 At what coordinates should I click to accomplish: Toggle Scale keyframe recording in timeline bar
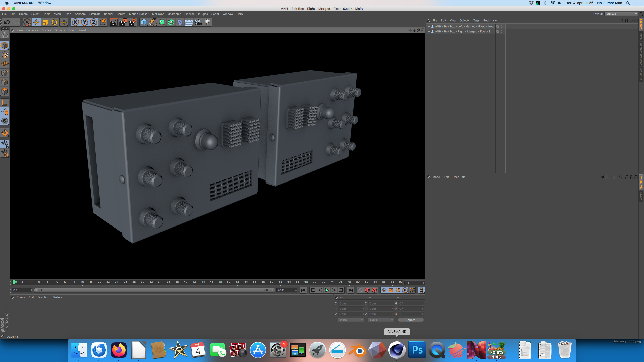[x=391, y=290]
